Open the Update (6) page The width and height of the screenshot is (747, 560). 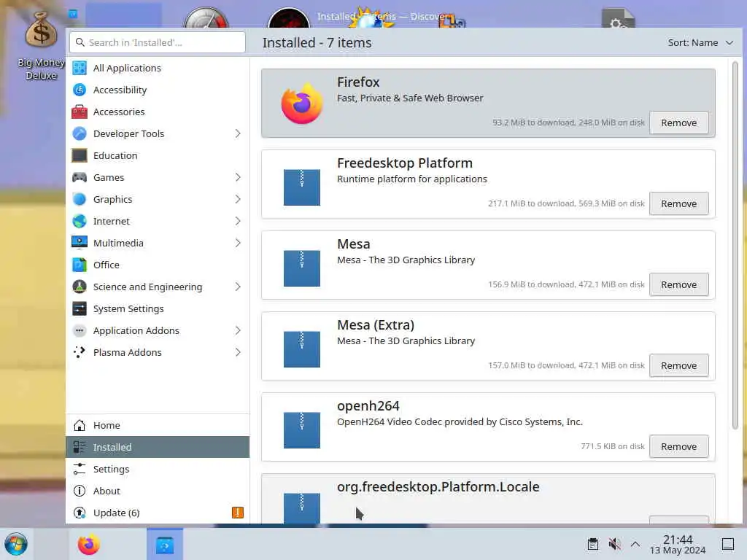click(x=158, y=513)
